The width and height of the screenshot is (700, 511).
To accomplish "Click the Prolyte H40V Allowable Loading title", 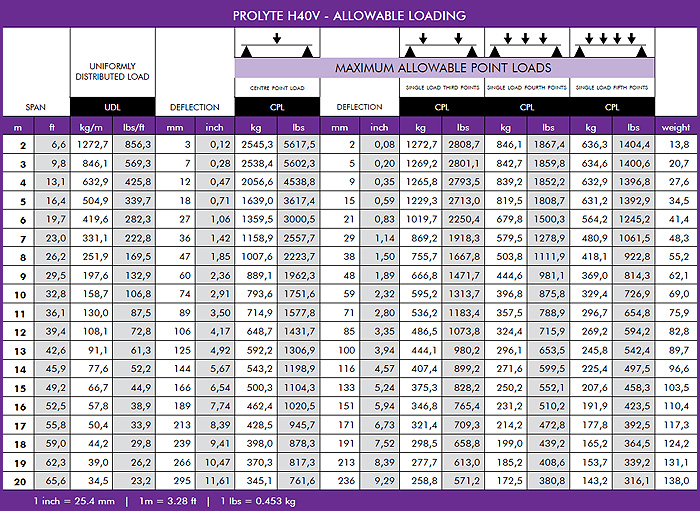I will pos(349,16).
